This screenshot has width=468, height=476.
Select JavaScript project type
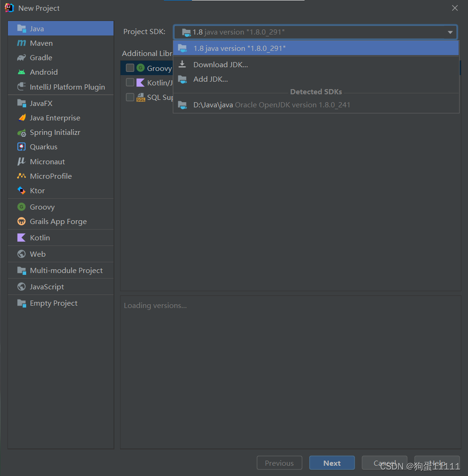coord(61,287)
